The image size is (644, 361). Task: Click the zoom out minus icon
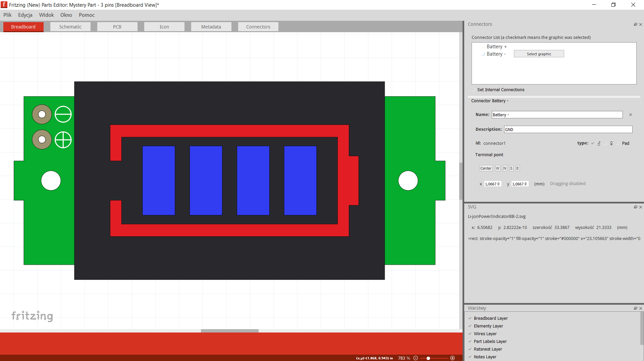point(416,358)
